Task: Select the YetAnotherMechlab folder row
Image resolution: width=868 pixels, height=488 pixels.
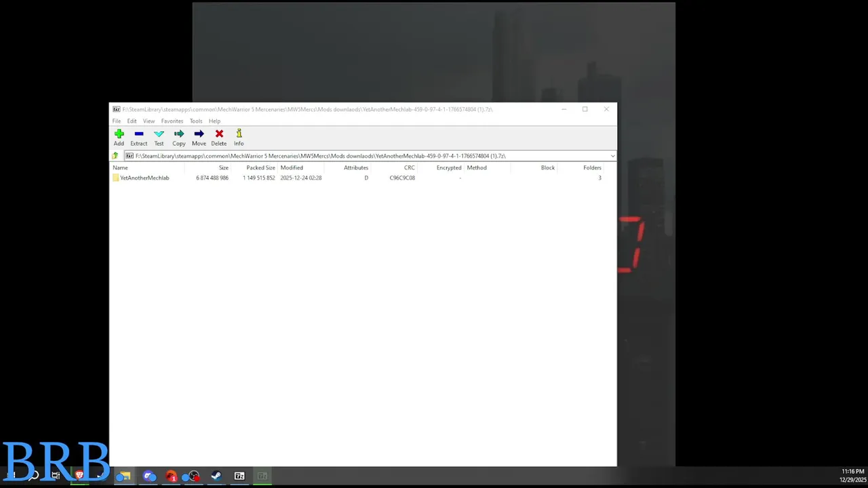Action: tap(358, 178)
